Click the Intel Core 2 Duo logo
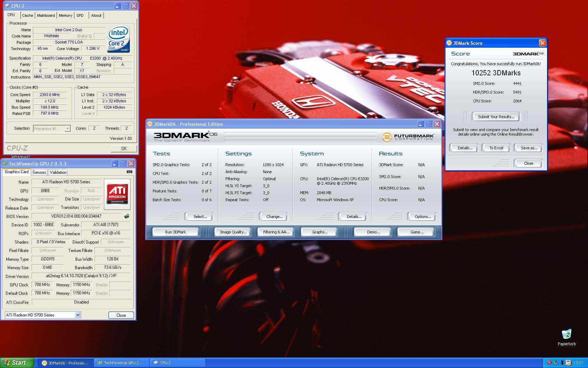 tap(118, 39)
